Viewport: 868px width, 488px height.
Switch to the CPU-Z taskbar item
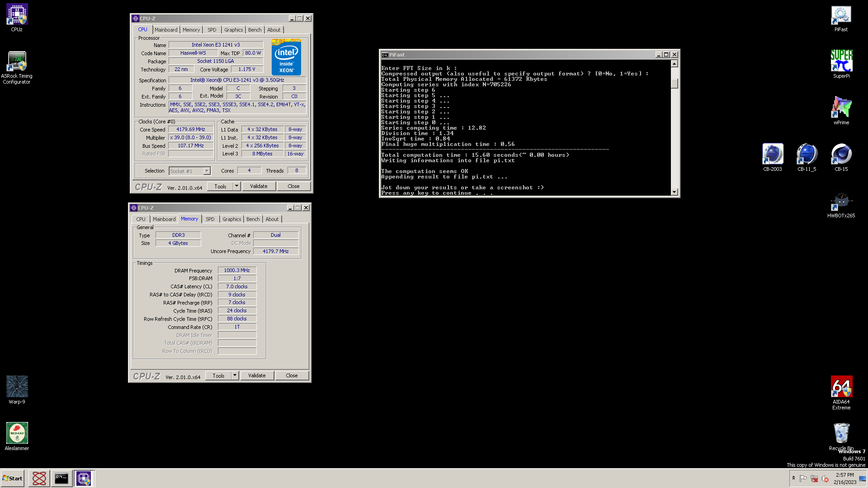(84, 479)
